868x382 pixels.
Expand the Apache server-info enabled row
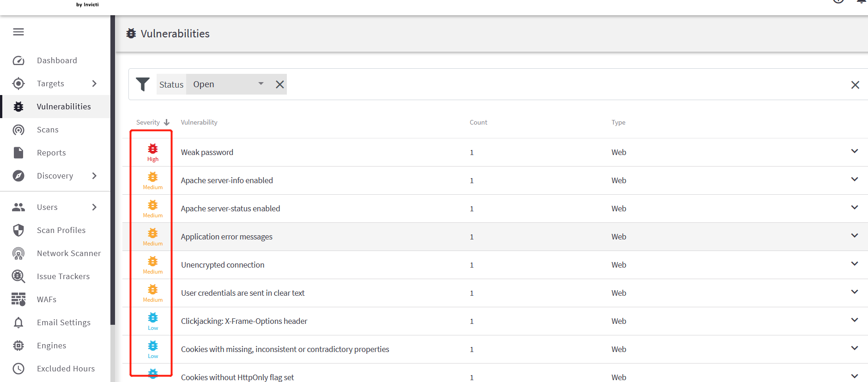855,179
